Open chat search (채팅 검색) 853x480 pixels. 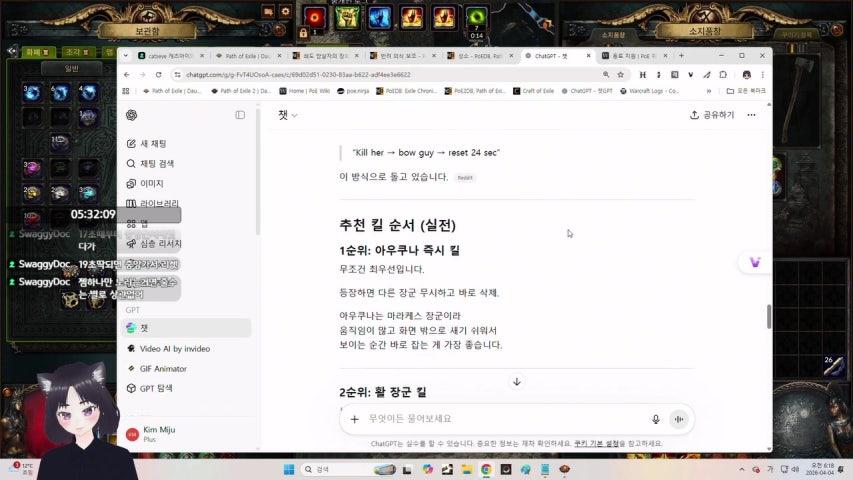pos(156,164)
